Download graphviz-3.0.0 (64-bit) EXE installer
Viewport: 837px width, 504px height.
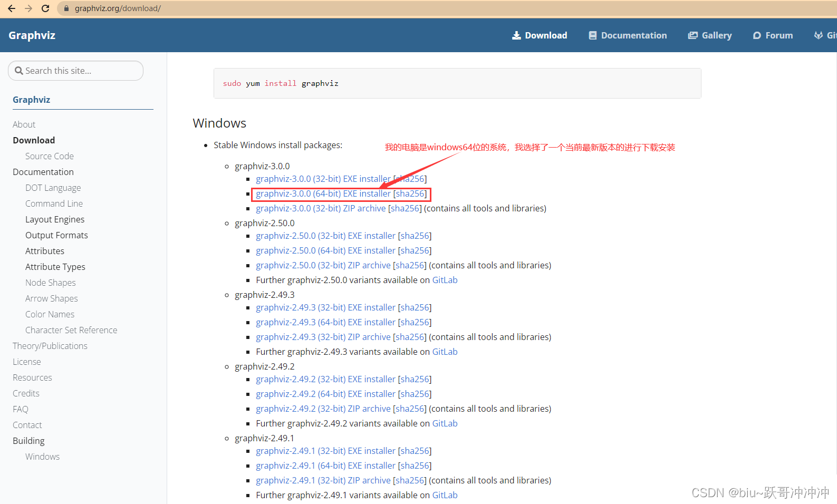point(323,193)
